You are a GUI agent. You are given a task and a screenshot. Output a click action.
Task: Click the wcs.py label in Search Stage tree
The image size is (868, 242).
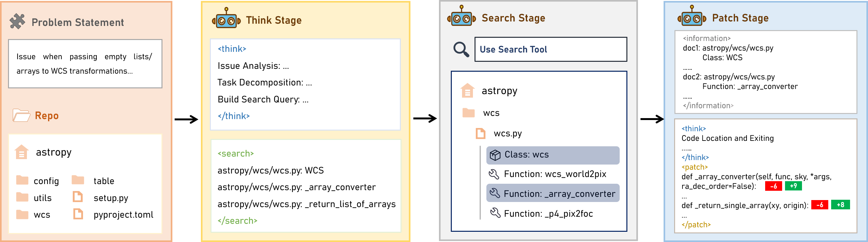(x=508, y=133)
